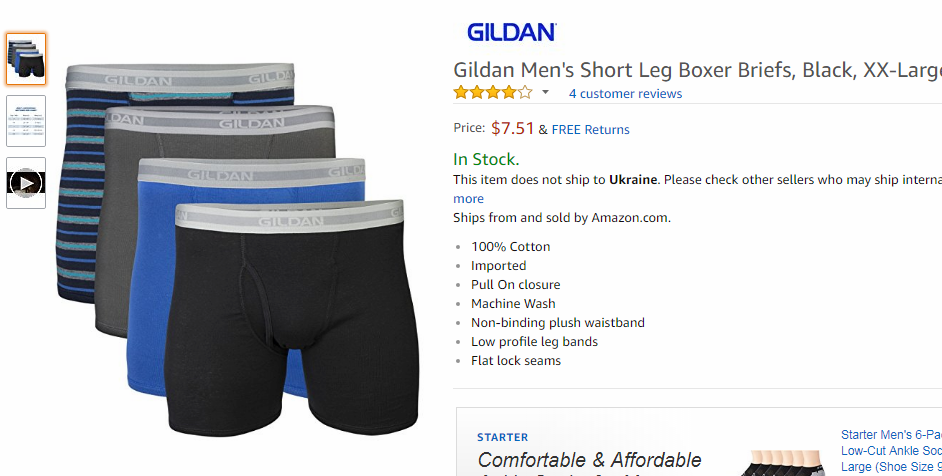Click the Comfortable & Affordable ad headline
This screenshot has width=942, height=476.
point(589,460)
